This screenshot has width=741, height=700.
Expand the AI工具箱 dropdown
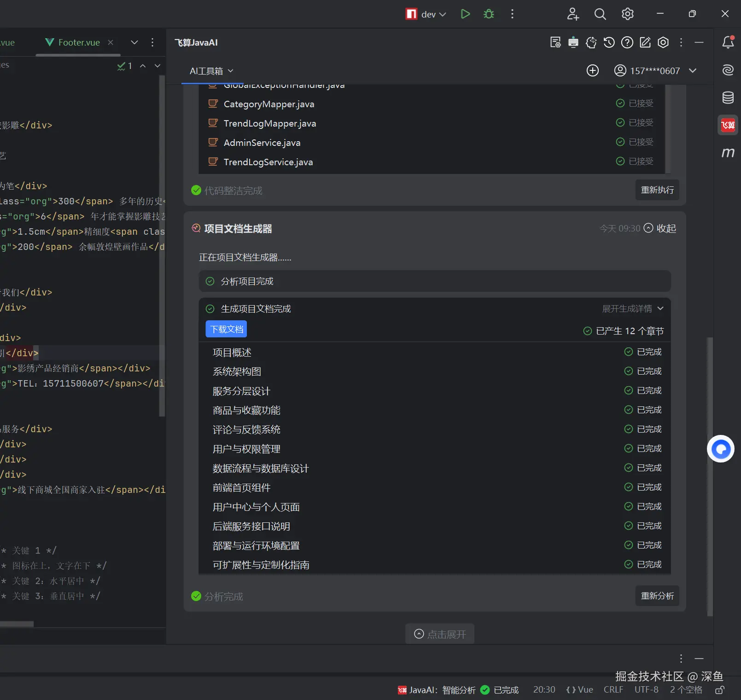pos(211,71)
